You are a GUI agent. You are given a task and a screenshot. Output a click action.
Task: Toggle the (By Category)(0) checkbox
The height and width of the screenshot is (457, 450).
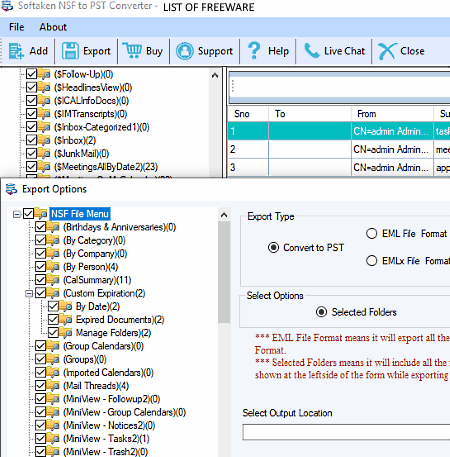tap(41, 240)
